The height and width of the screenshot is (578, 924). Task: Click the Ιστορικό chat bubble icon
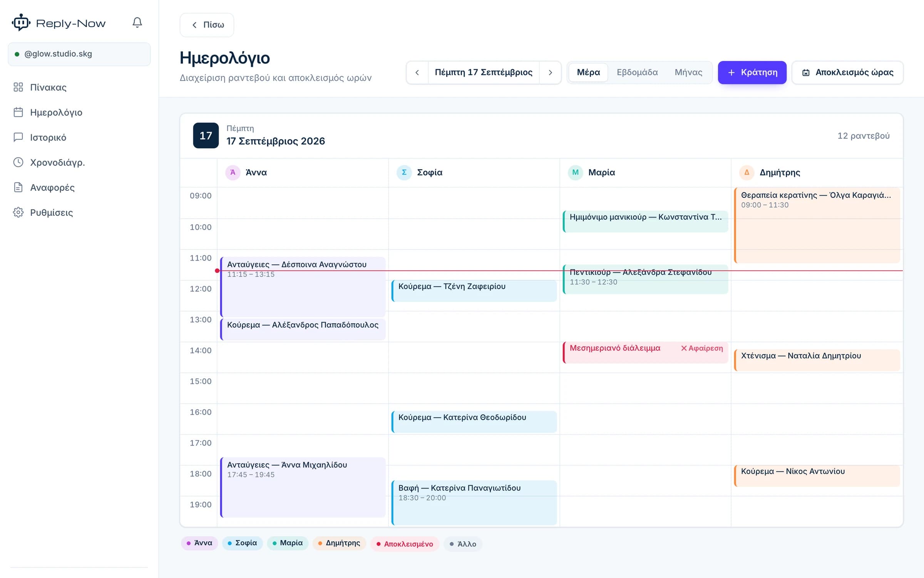point(18,137)
